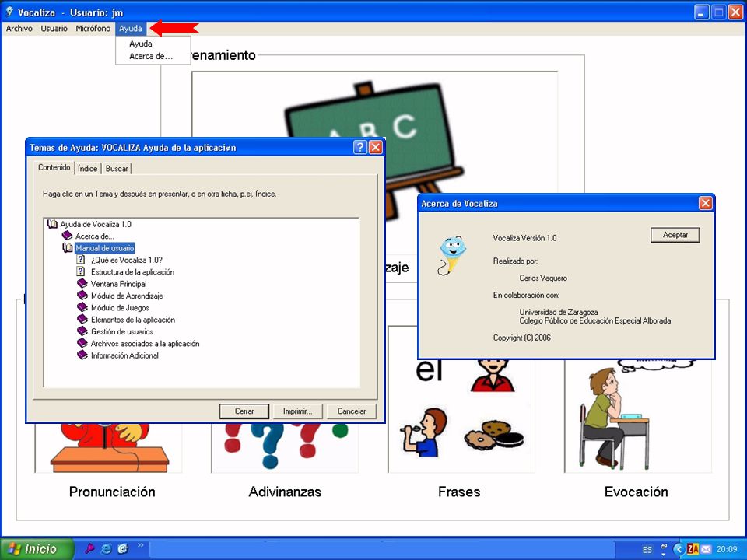
Task: Select Información Adicional topic text
Action: click(x=124, y=355)
